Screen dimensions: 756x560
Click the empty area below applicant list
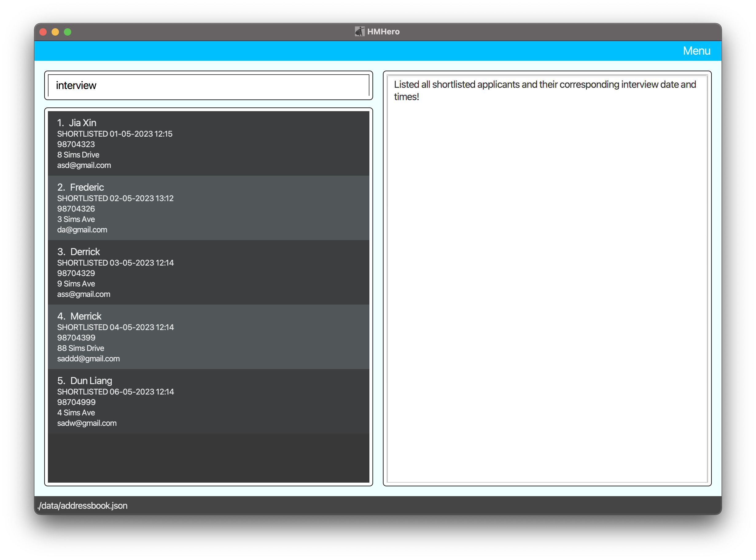click(208, 458)
